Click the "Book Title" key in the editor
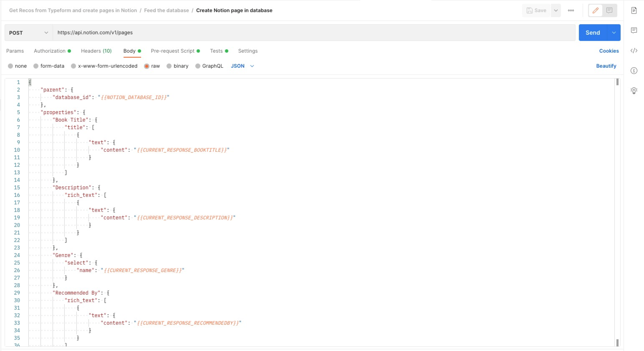The width and height of the screenshot is (644, 351). click(71, 120)
